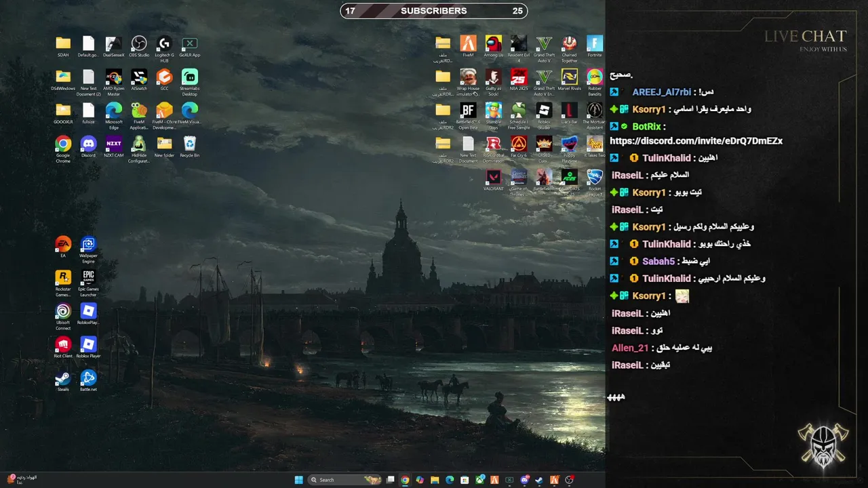The image size is (868, 488).
Task: Open Wallpaper Engine shortcut
Action: coord(88,249)
